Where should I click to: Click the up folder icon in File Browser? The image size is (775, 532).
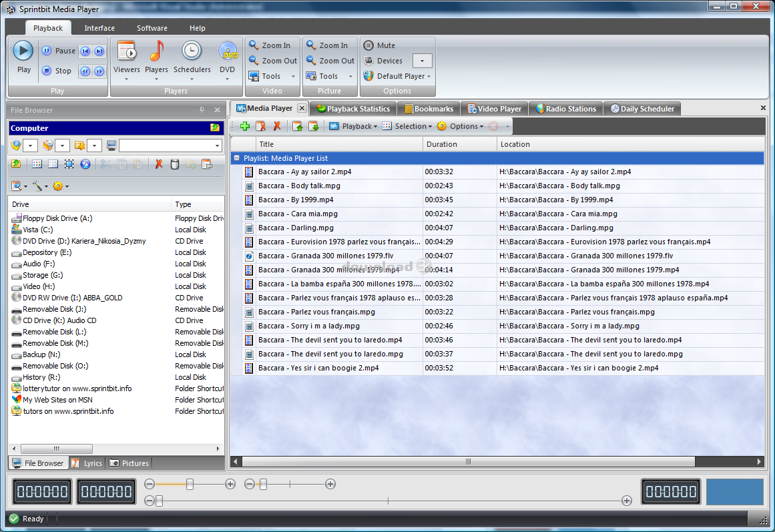point(16,164)
